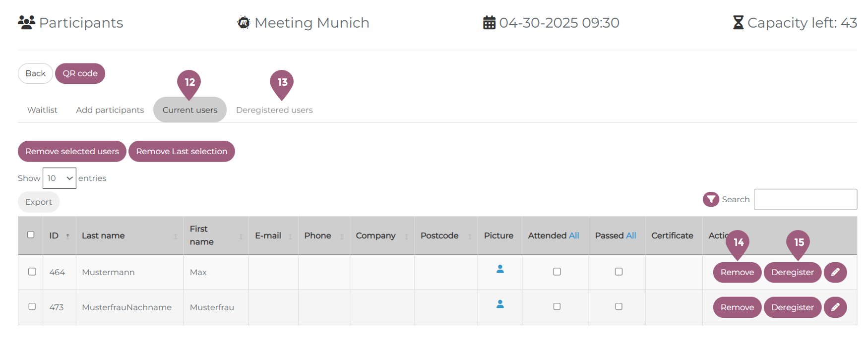Click the picture icon in Mustermann's row
This screenshot has width=868, height=345.
coord(500,269)
